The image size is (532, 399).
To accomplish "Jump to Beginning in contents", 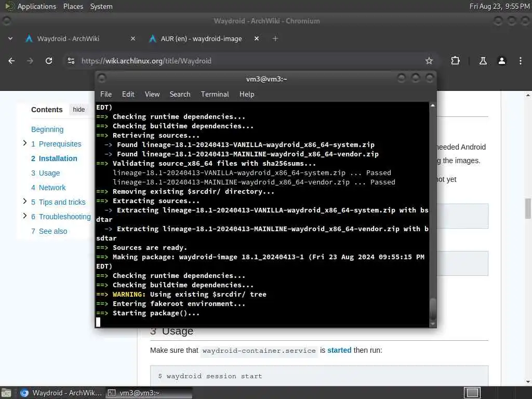I will click(47, 129).
